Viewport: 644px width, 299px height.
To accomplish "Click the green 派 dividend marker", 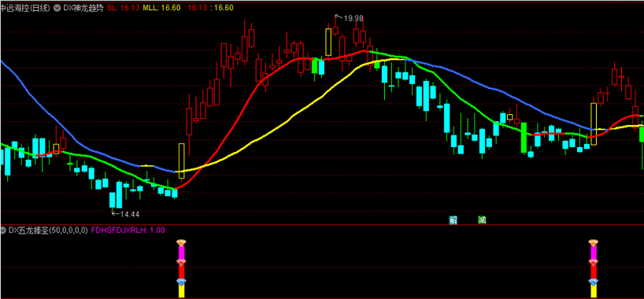I will (482, 220).
